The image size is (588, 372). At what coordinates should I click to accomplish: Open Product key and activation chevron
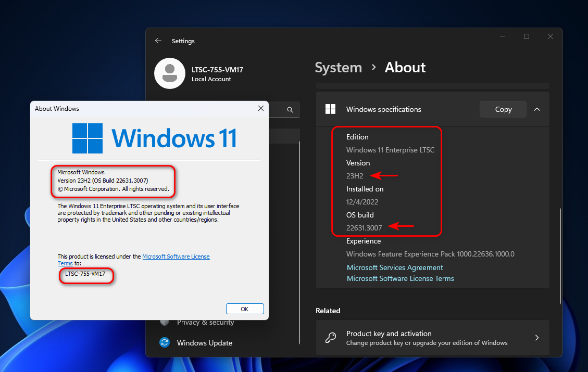click(537, 338)
